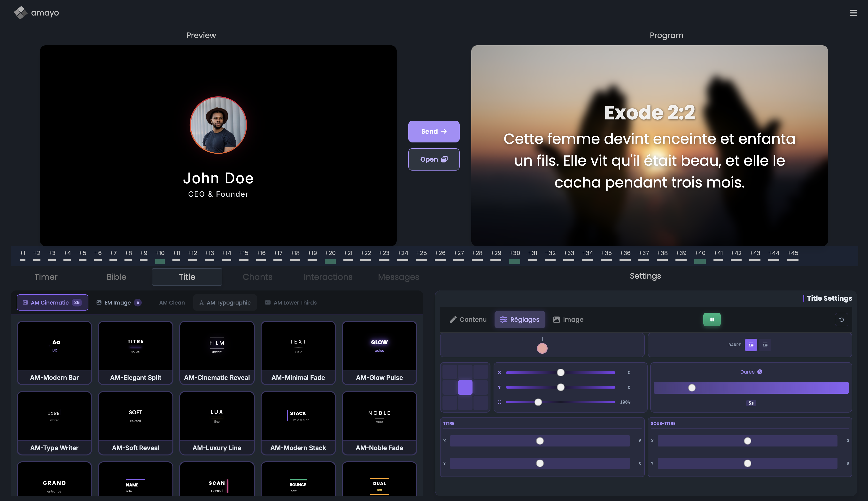Select the center cell in the position grid

pyautogui.click(x=465, y=387)
